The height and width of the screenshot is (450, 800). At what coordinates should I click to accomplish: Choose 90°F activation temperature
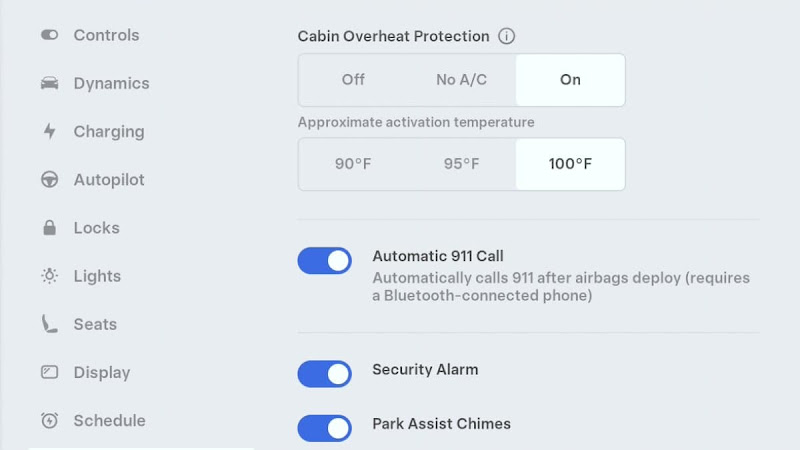click(x=353, y=164)
